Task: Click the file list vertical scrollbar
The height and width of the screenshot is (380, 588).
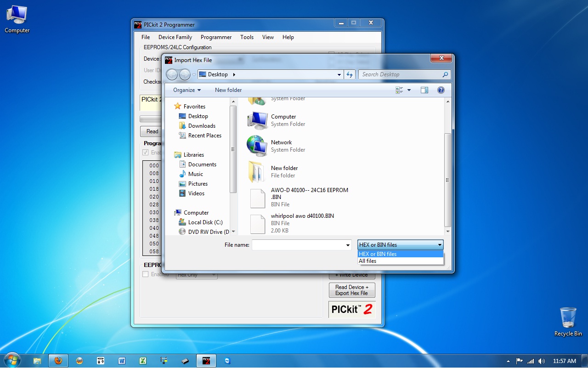Action: point(448,179)
